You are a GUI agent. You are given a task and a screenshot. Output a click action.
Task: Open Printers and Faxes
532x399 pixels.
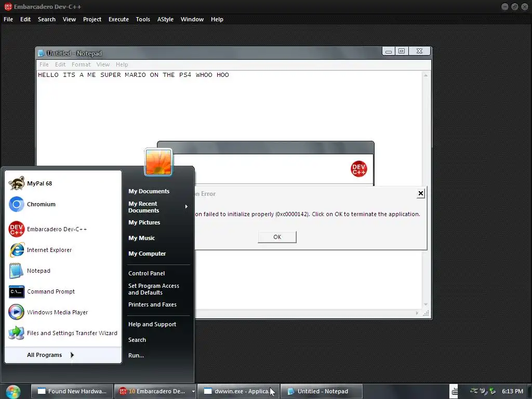pyautogui.click(x=152, y=304)
